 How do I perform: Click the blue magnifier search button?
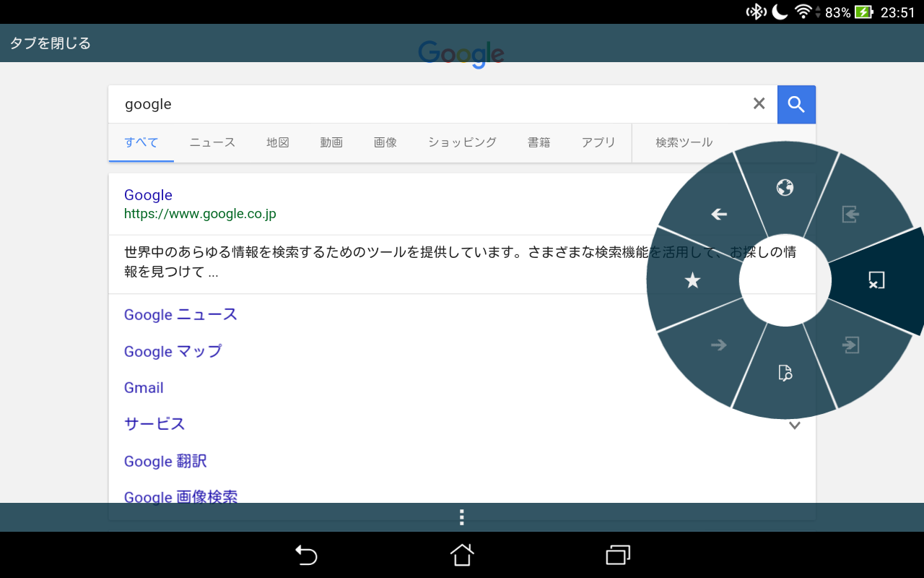796,105
